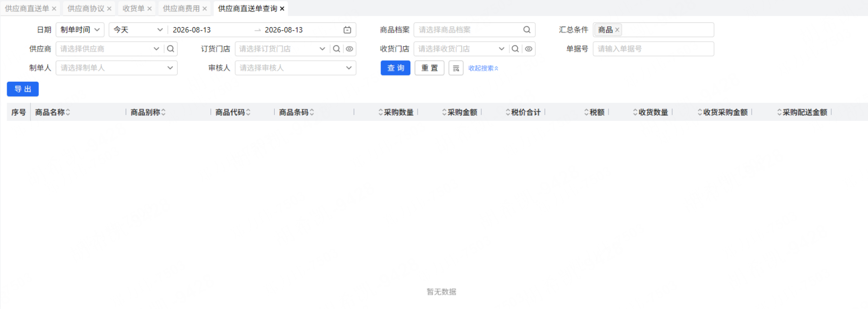868x309 pixels.
Task: Close the 供应商直送单 tab
Action: click(54, 9)
